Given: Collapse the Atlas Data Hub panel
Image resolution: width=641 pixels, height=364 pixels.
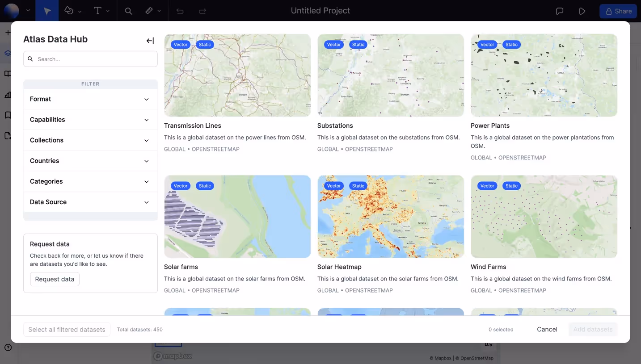Looking at the screenshot, I should (x=150, y=40).
